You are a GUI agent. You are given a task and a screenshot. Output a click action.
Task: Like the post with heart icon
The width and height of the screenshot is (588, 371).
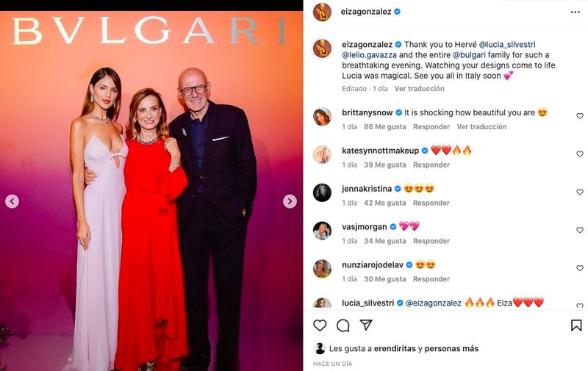pos(320,325)
